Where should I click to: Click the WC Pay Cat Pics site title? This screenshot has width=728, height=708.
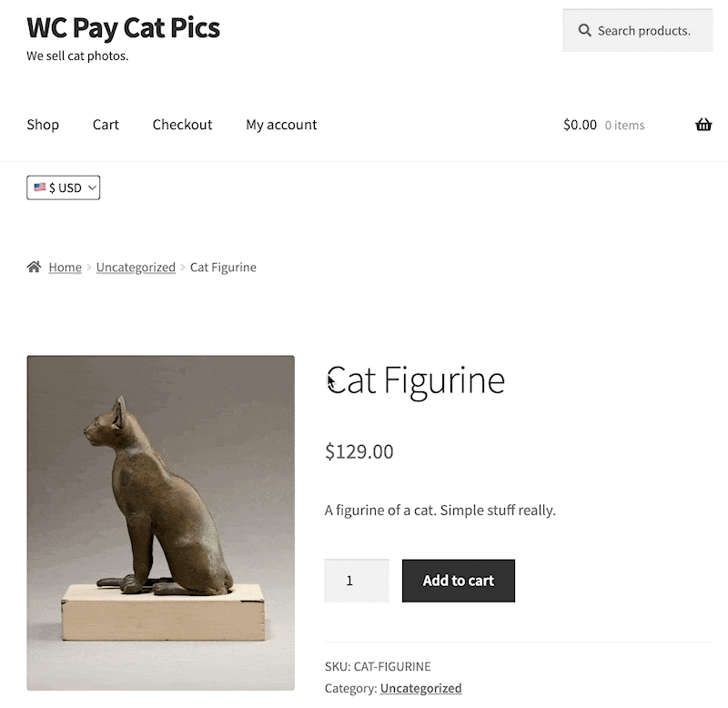[x=124, y=27]
